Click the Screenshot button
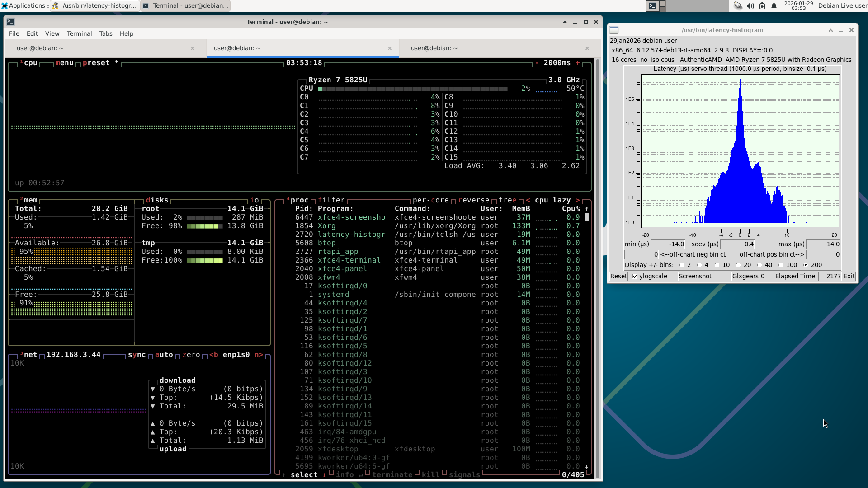Screen dimensions: 868x488 coord(695,277)
